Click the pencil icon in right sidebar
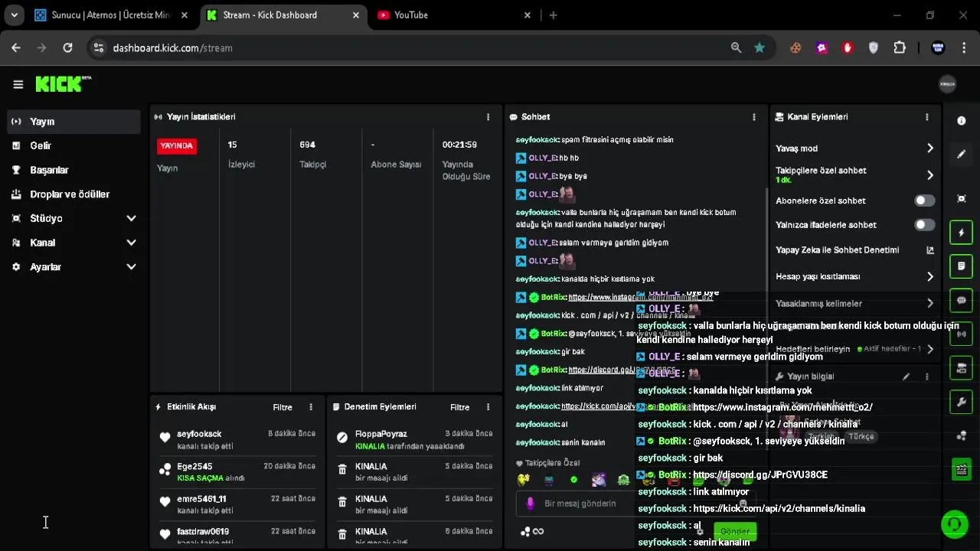 click(x=962, y=154)
